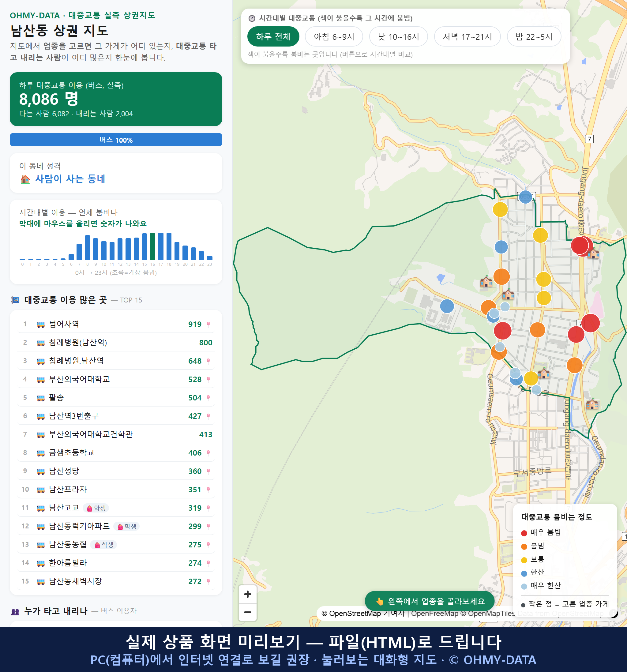Click the light blue 매우 한산 legend dot

pos(524,587)
